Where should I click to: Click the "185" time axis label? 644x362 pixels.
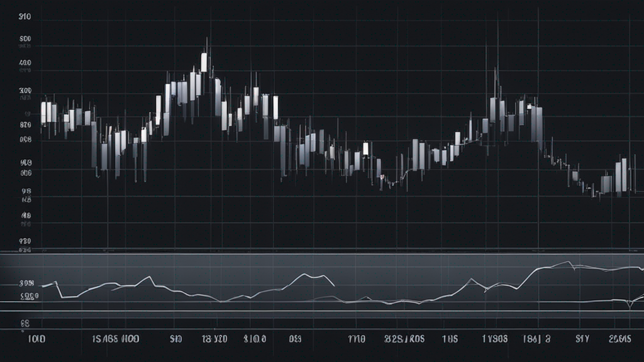[x=450, y=339]
